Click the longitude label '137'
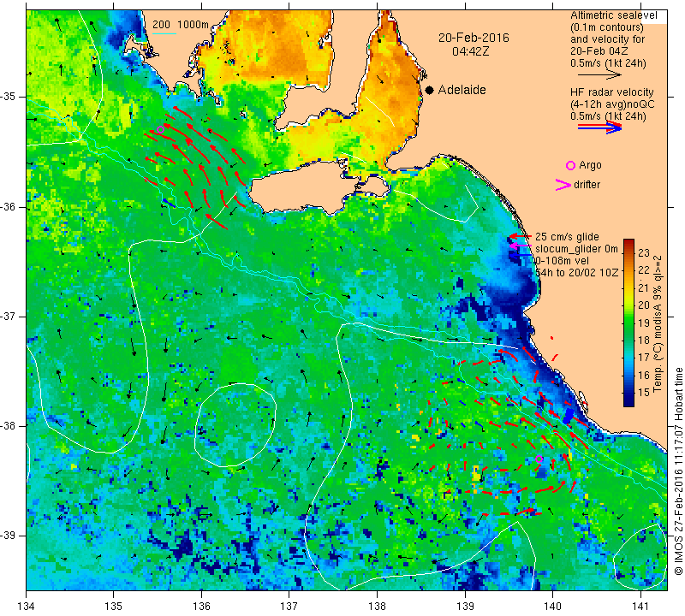 click(289, 607)
